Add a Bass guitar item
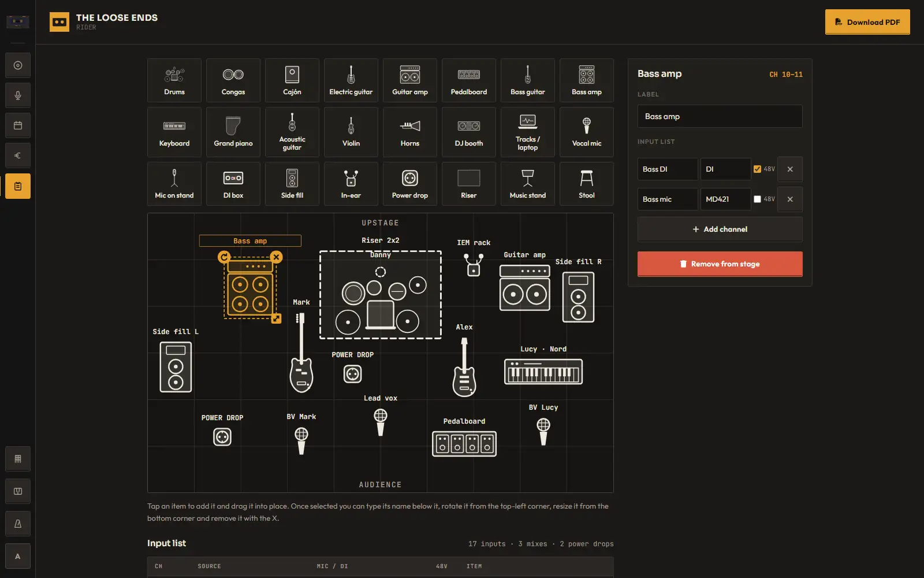The image size is (924, 578). (x=528, y=80)
